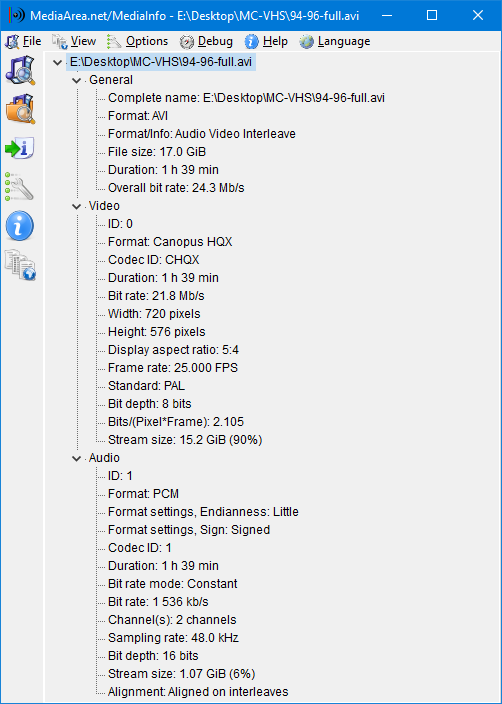Click the MediaInfo app icon in title bar
This screenshot has width=502, height=704.
pyautogui.click(x=17, y=15)
